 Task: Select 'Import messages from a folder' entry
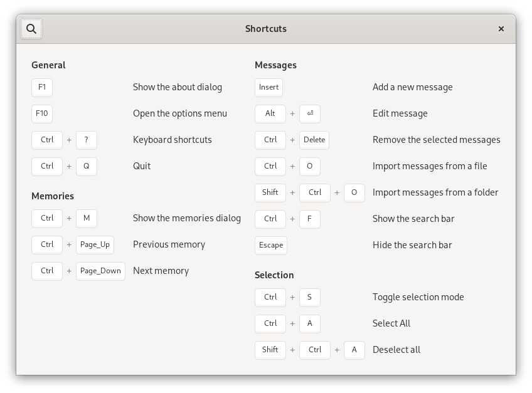(x=378, y=192)
